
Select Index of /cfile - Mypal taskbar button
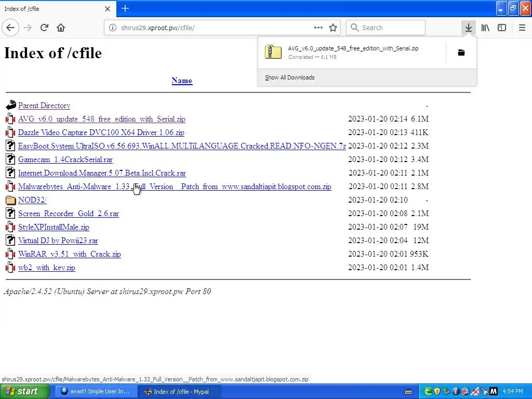180,392
